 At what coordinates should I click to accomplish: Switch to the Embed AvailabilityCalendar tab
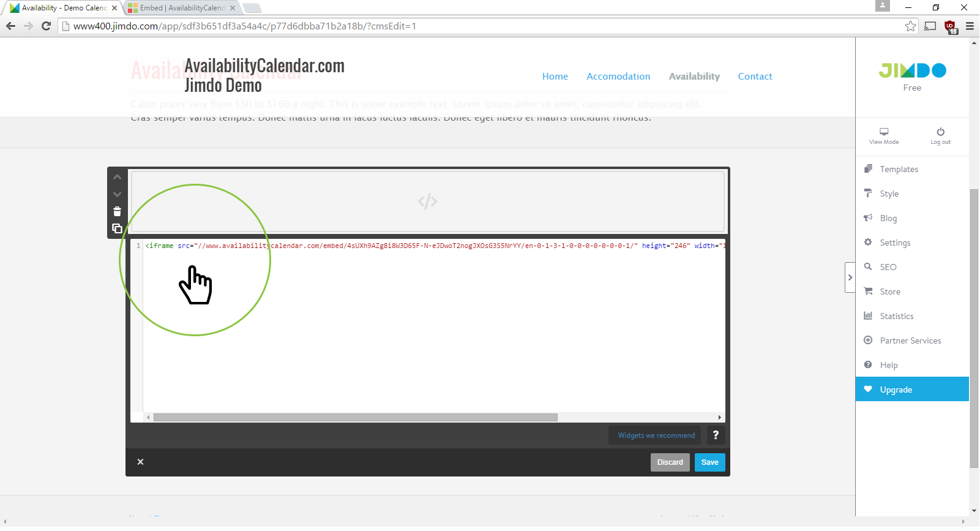click(x=182, y=8)
